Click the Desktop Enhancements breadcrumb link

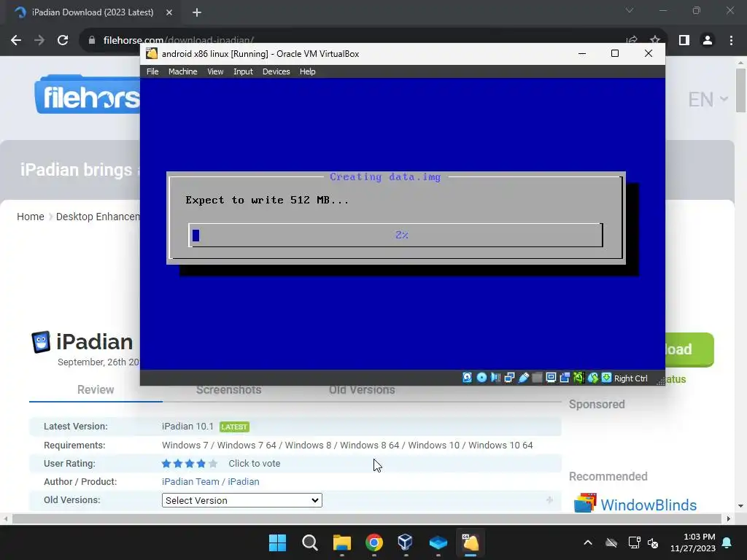coord(98,217)
